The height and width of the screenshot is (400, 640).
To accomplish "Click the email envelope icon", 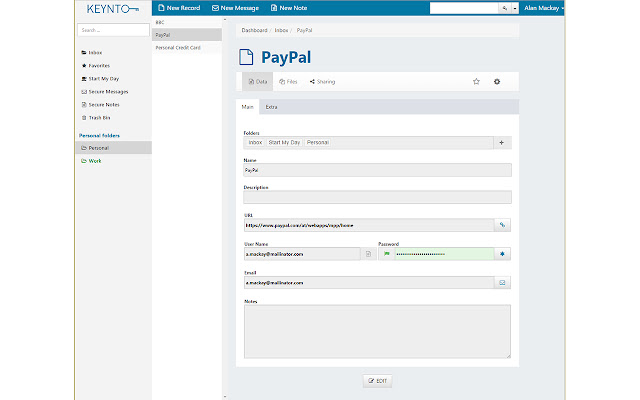I will click(502, 282).
